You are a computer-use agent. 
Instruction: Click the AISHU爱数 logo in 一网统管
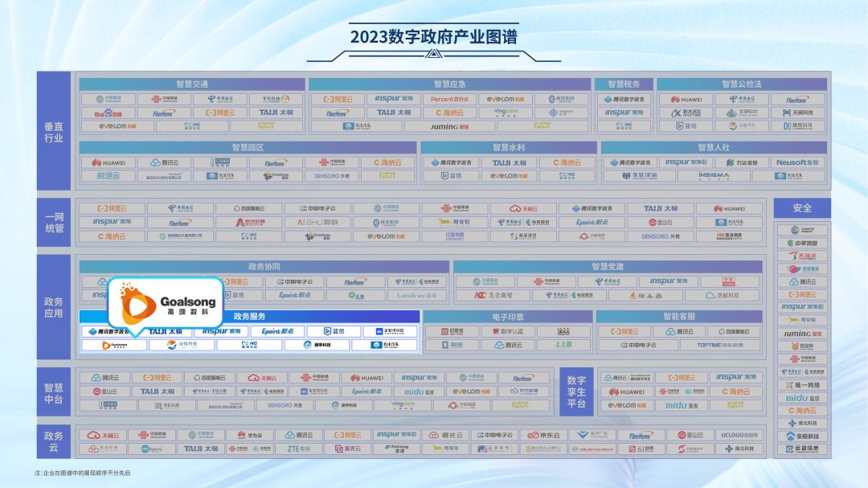point(317,223)
